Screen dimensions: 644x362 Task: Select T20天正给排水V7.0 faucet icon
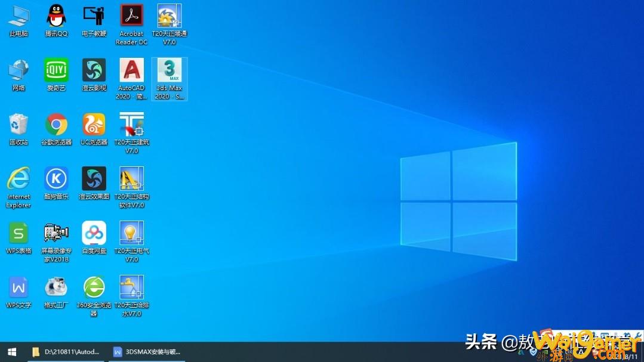[131, 296]
